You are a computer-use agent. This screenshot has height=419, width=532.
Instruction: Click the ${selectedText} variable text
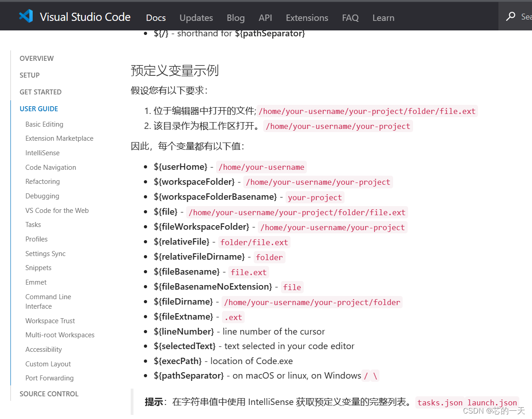(x=185, y=346)
